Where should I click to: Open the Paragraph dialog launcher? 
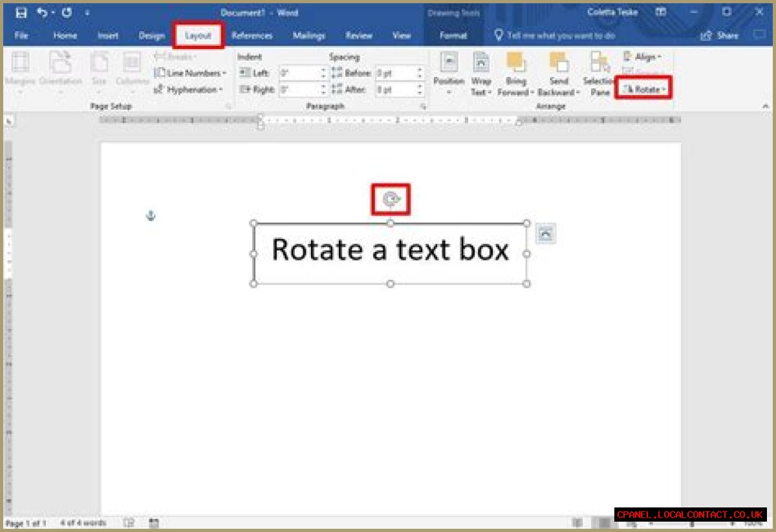pyautogui.click(x=423, y=106)
